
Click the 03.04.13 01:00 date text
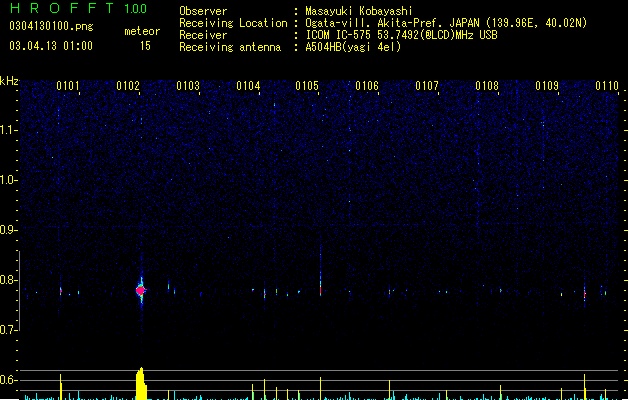point(51,46)
